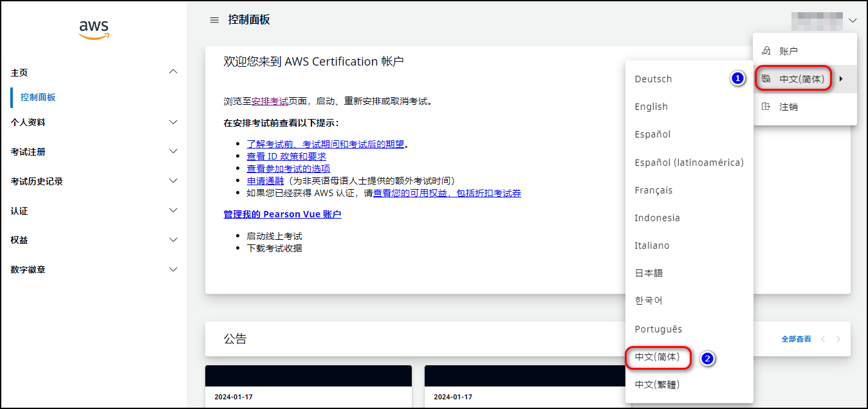
Task: Open 查看 ID 政策和要求 link
Action: (x=286, y=156)
